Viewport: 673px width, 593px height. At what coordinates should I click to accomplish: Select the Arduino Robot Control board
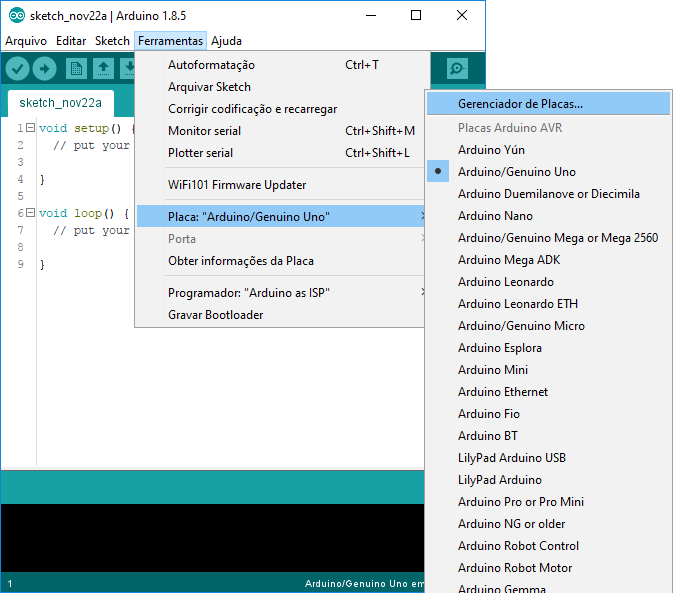coord(549,545)
